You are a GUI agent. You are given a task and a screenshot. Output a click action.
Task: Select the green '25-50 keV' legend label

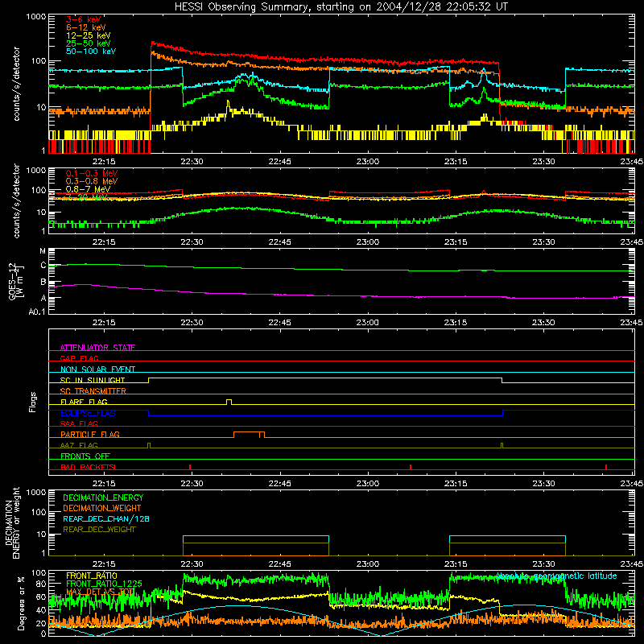click(x=89, y=43)
